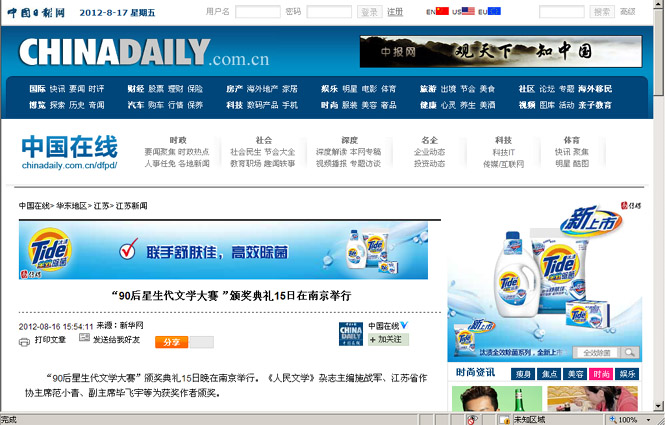Click the Tide banner ad above headline
The height and width of the screenshot is (425, 665).
coord(223,250)
